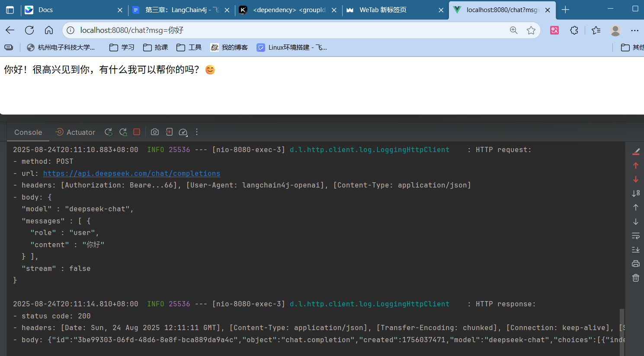Close the WeTab tab

click(441, 10)
